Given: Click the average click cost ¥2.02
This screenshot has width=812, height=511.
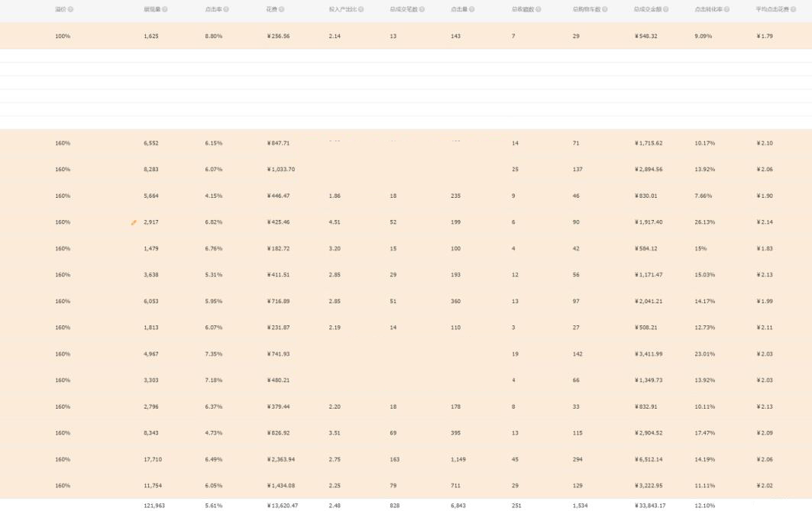Looking at the screenshot, I should (765, 486).
